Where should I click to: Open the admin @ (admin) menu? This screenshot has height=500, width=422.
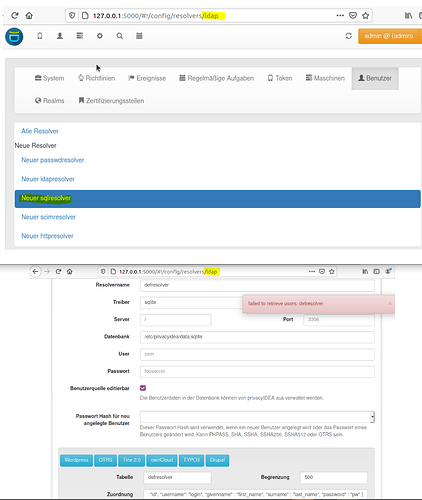tap(389, 36)
